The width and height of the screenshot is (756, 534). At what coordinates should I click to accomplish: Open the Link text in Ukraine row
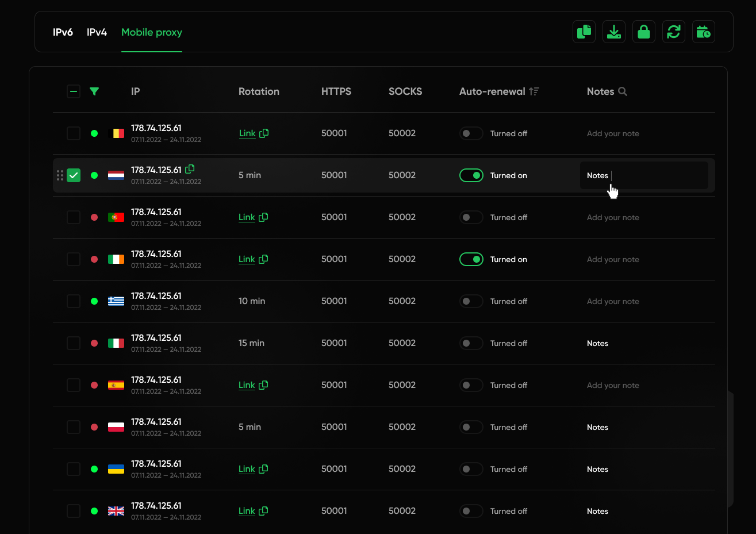(247, 469)
